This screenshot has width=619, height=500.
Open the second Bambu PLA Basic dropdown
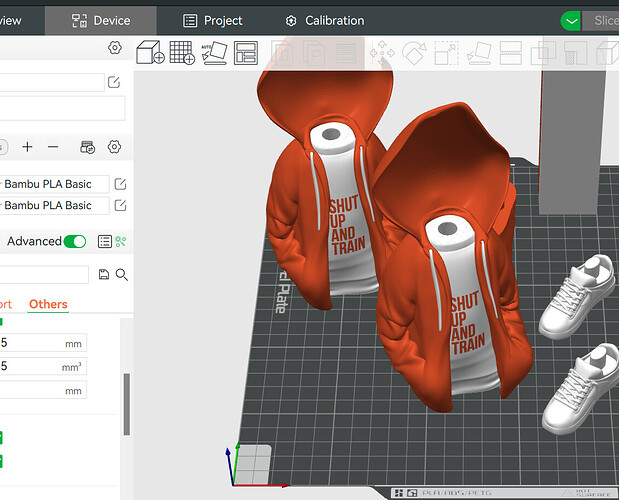point(54,205)
